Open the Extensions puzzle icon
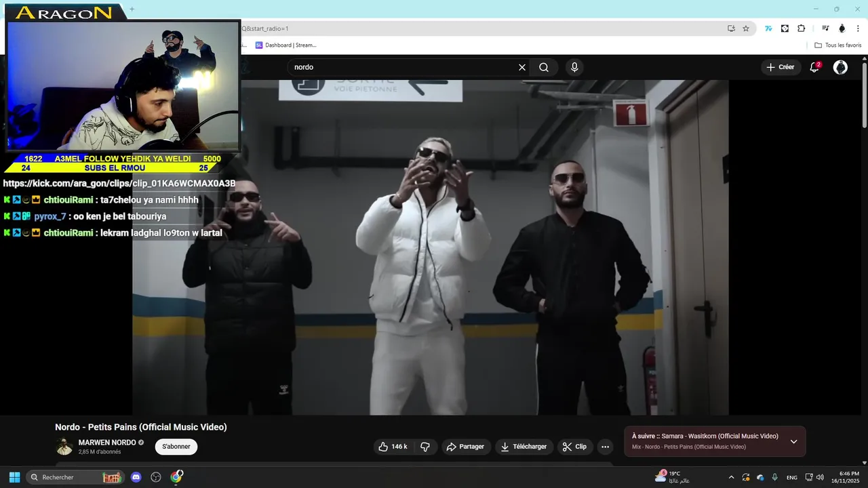This screenshot has height=488, width=868. pyautogui.click(x=801, y=28)
